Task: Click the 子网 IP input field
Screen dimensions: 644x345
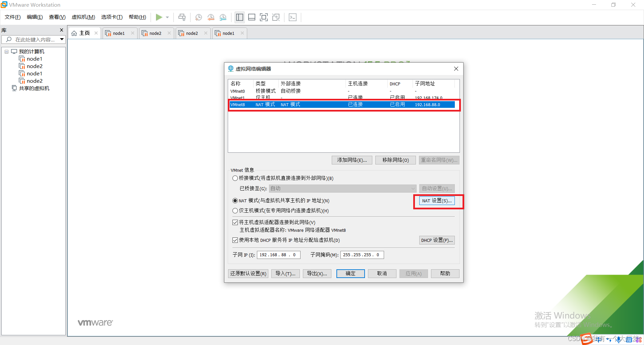Action: pos(278,255)
